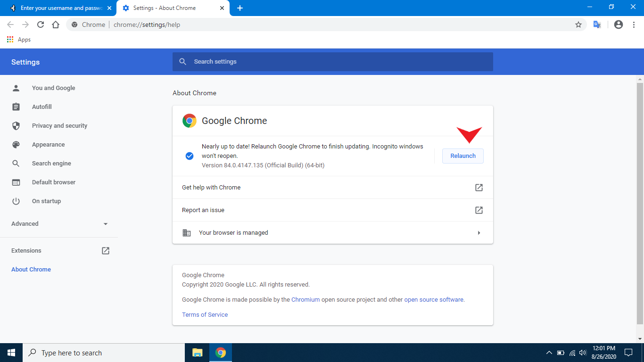
Task: Click the address bar showing chrome://settings/help
Action: tap(326, 25)
